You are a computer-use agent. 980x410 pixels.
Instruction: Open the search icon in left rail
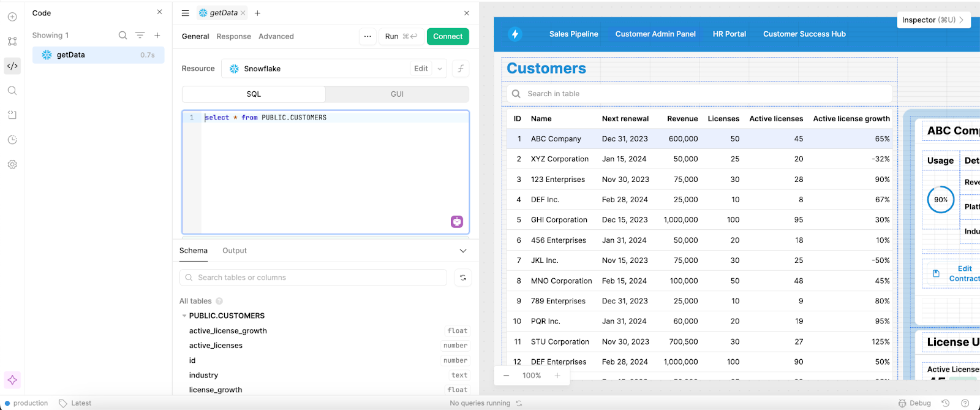tap(12, 91)
